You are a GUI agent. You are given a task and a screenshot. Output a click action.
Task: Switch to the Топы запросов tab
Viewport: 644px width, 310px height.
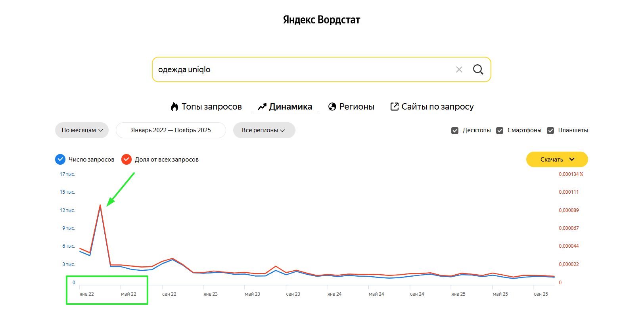point(211,106)
